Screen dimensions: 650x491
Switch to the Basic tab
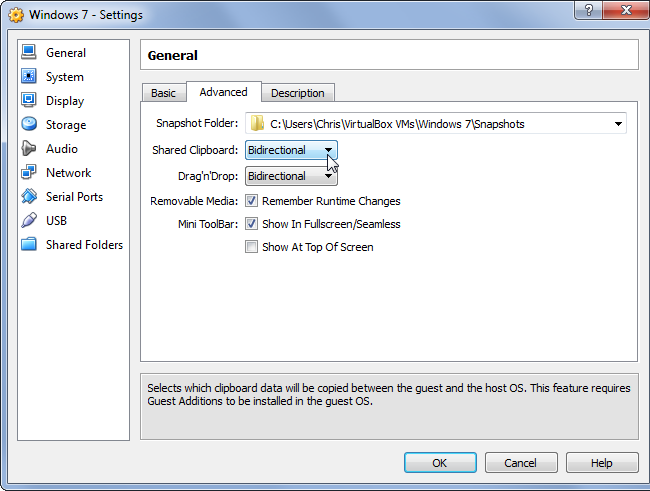tap(163, 93)
